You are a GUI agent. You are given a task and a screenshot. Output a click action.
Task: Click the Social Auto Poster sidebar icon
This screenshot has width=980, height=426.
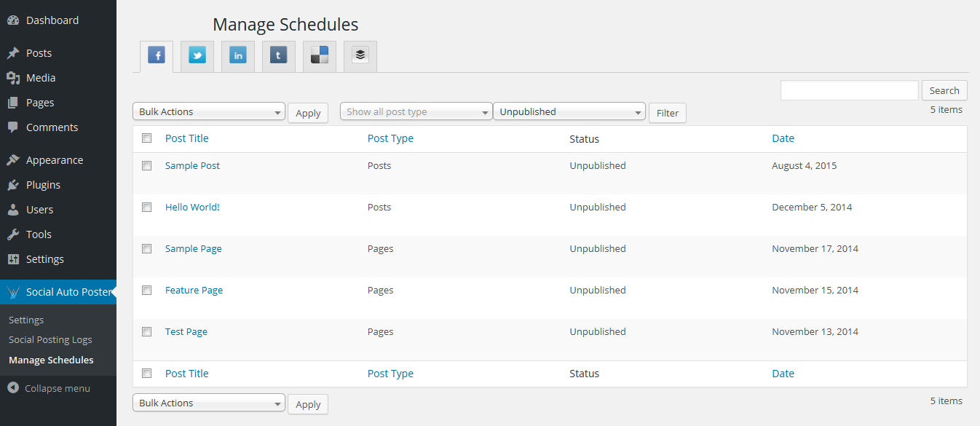(12, 291)
